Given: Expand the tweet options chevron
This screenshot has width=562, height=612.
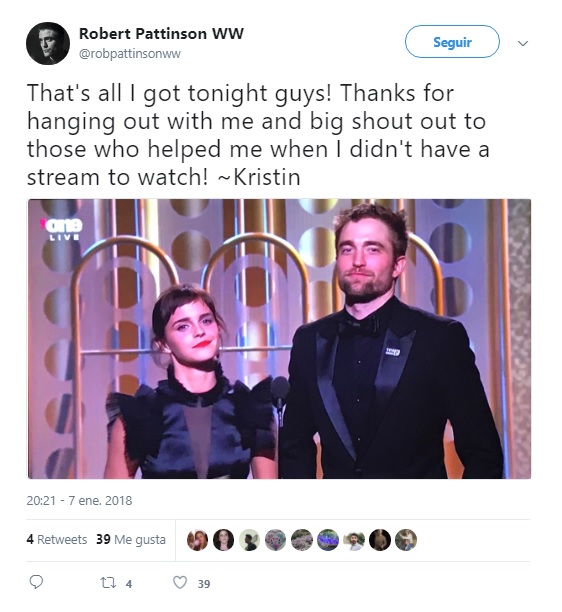Looking at the screenshot, I should 523,43.
